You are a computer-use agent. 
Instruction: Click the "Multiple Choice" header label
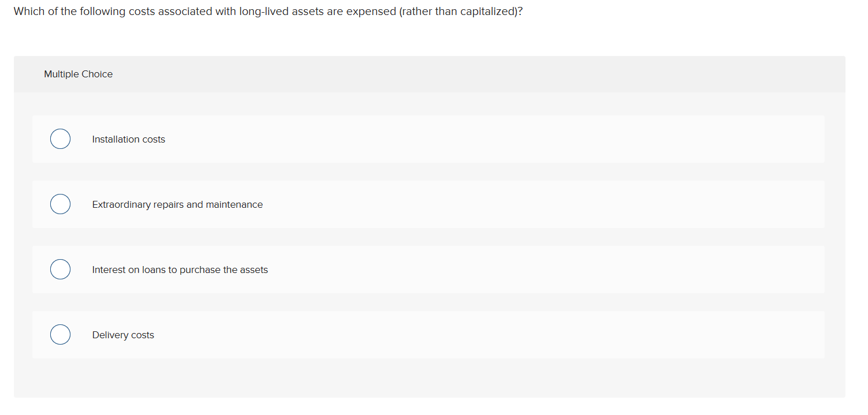pos(79,74)
